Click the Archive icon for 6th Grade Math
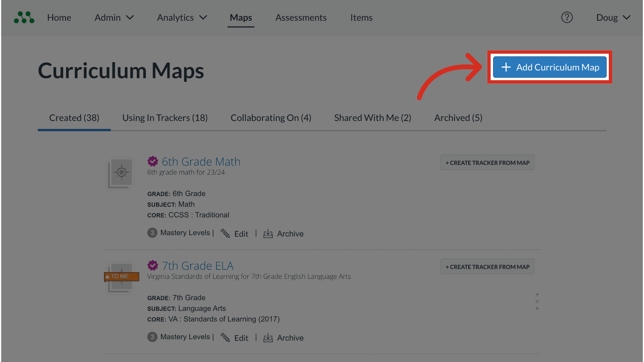Viewport: 644px width, 362px height. [268, 234]
